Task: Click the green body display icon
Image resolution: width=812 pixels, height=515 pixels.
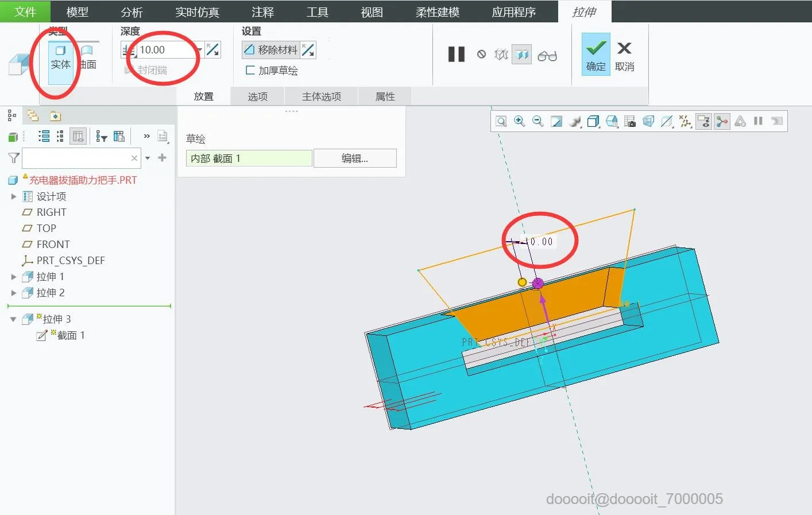Action: 13,137
